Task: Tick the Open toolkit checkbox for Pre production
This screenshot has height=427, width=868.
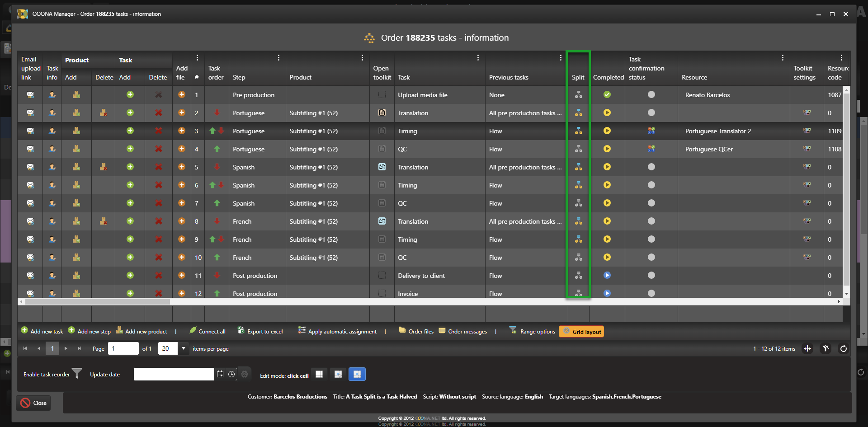Action: 382,95
